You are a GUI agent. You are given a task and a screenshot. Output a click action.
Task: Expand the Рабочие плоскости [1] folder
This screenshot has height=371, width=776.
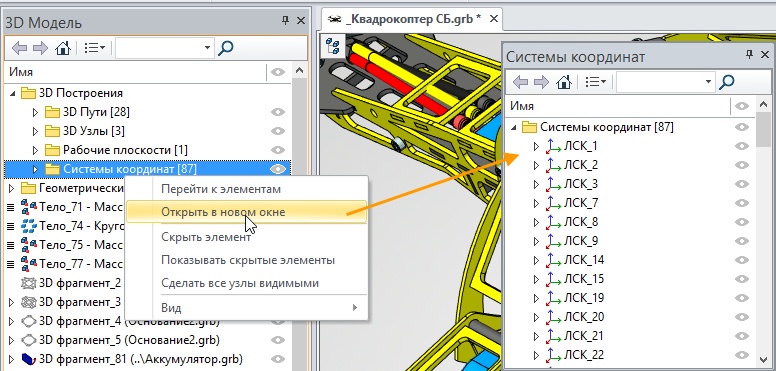(35, 150)
